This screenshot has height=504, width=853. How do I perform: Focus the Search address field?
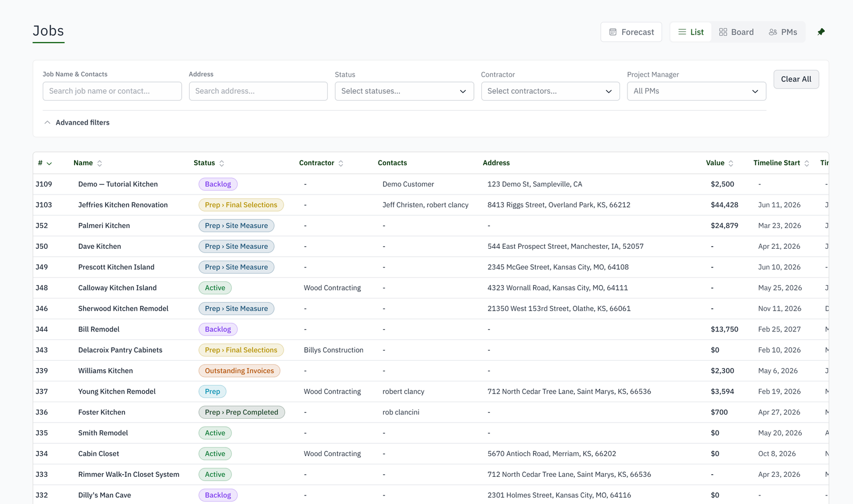pos(258,91)
